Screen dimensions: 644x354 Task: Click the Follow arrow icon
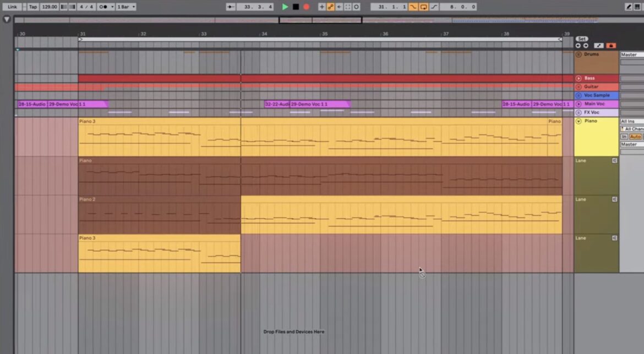230,7
